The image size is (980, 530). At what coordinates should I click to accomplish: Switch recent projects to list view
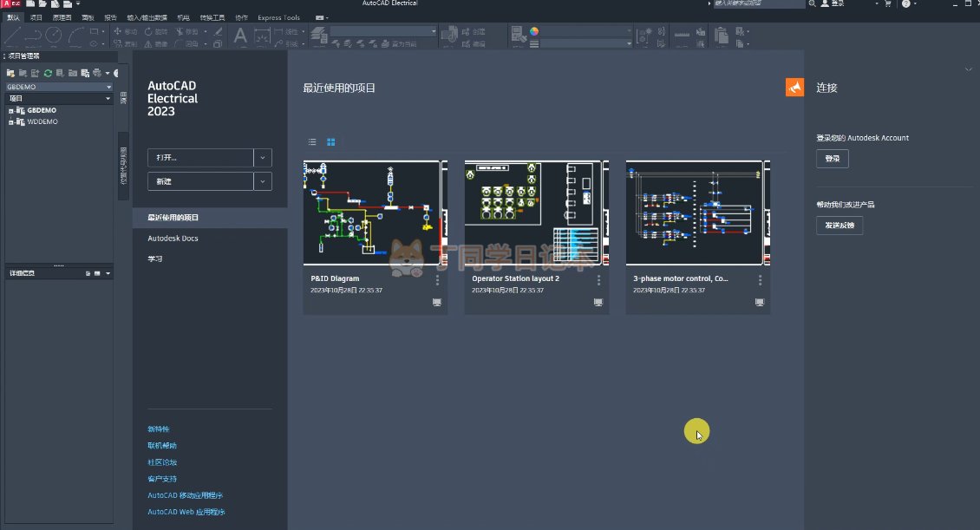click(x=312, y=141)
